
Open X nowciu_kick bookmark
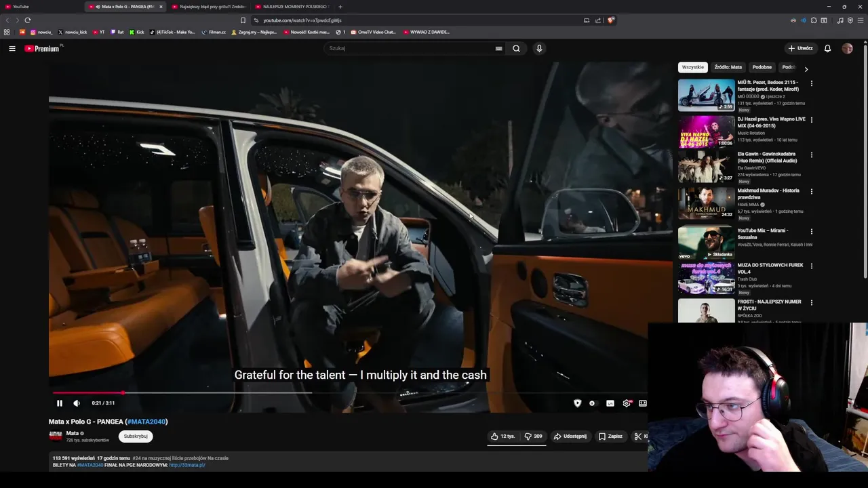tap(73, 32)
